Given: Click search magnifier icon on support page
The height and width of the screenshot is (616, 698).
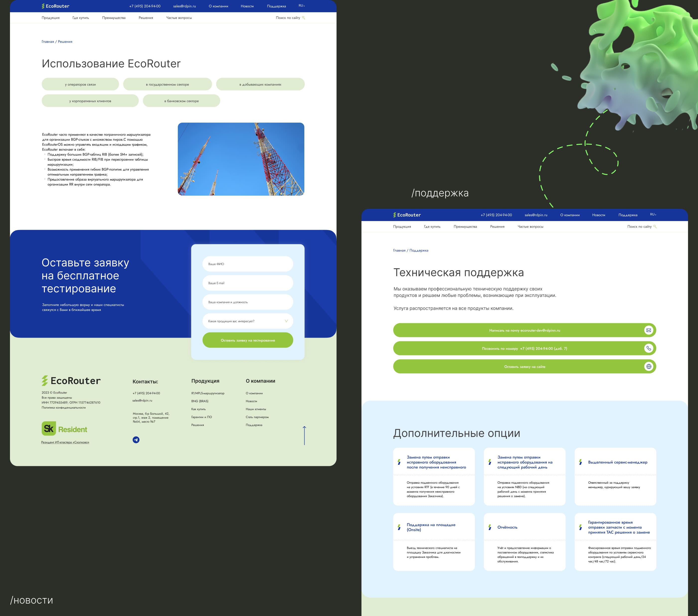Looking at the screenshot, I should tap(655, 227).
